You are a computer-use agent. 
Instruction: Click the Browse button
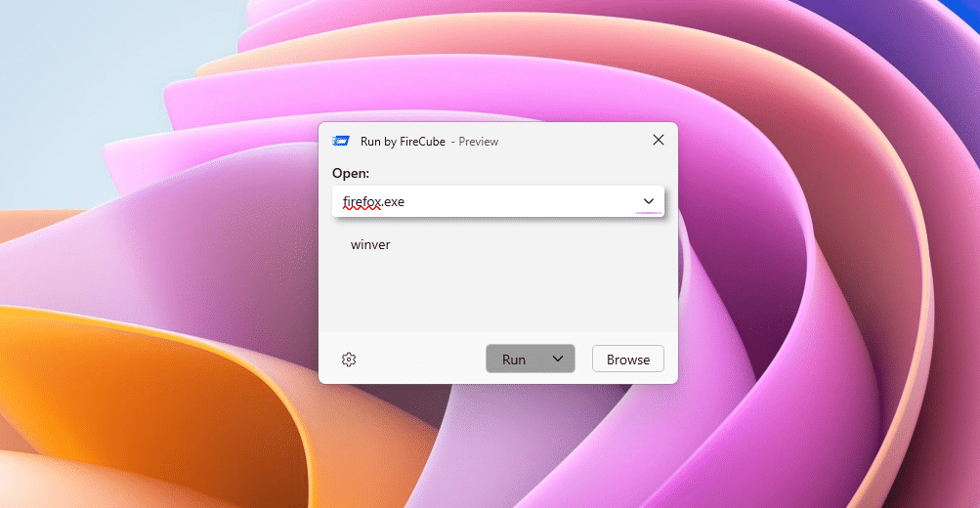click(627, 359)
